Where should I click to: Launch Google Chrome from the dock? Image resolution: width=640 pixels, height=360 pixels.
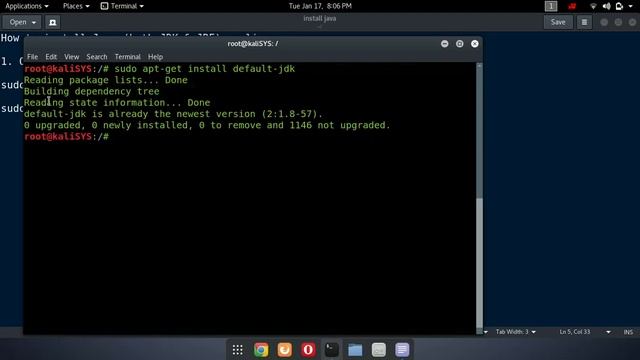coord(261,350)
